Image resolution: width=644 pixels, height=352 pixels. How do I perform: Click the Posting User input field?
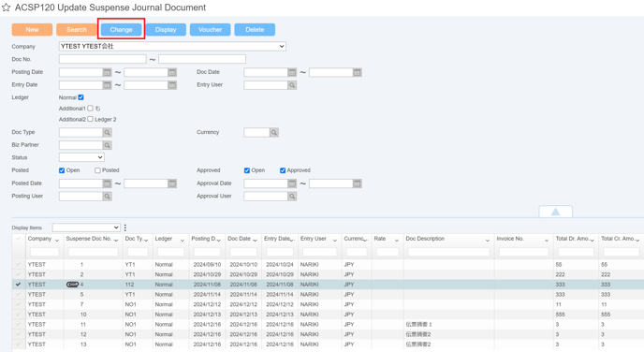pyautogui.click(x=80, y=197)
